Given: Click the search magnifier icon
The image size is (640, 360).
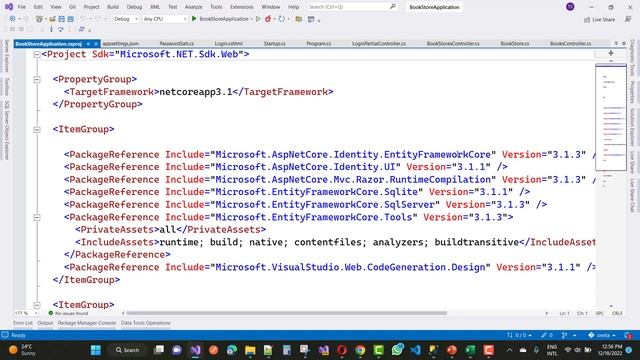Looking at the screenshot, I should (x=393, y=7).
